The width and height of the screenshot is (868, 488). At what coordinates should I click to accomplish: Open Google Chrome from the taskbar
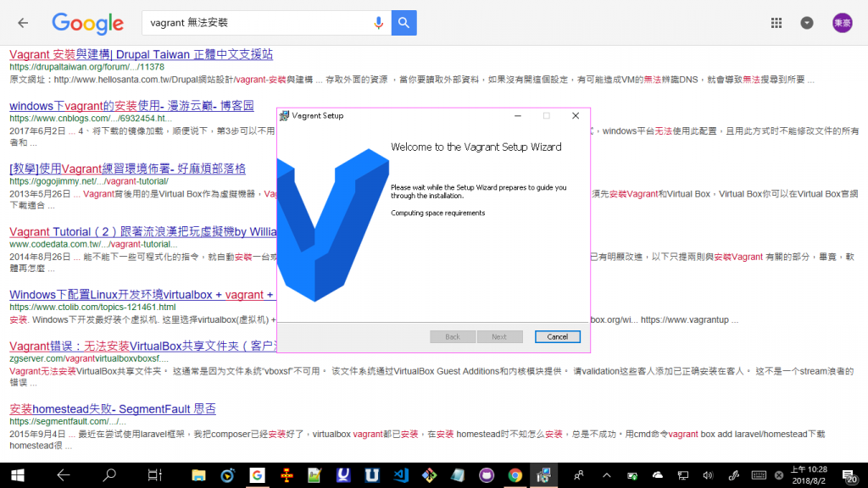click(515, 475)
